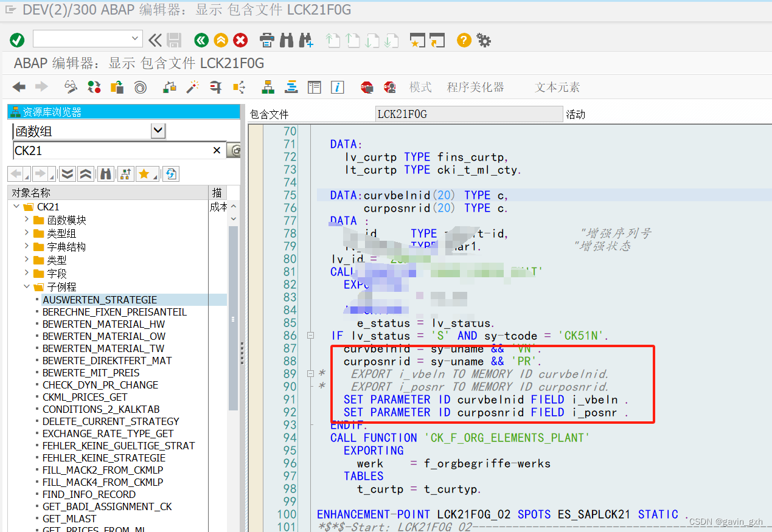Screen dimensions: 772x532
Task: Click the Find Next binoculars-plus icon
Action: click(x=306, y=40)
